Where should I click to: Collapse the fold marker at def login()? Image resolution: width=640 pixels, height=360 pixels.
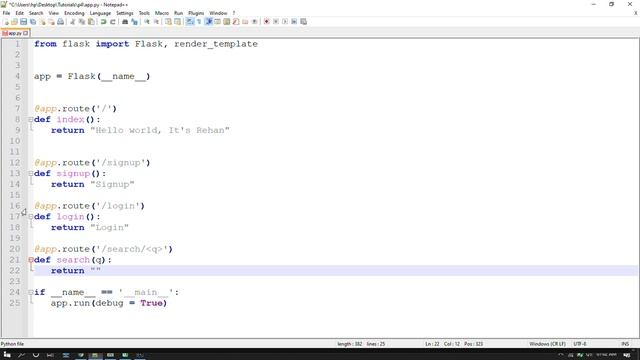(x=31, y=217)
